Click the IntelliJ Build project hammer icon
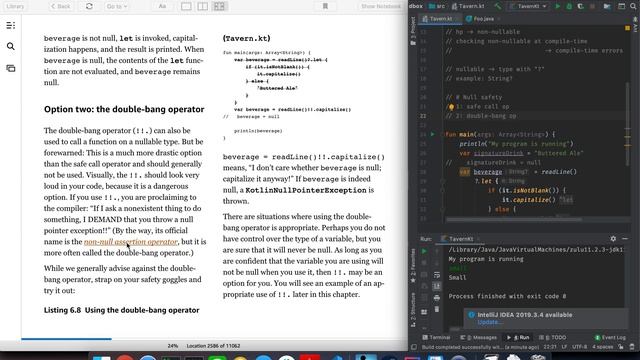Viewport: 640px width, 360px height. pyautogui.click(x=497, y=6)
